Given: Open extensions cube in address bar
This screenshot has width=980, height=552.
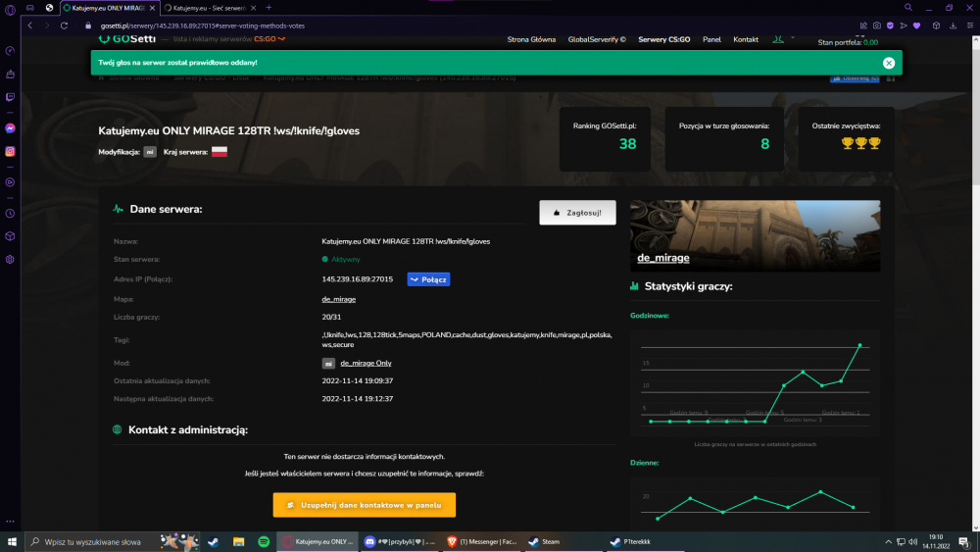Looking at the screenshot, I should click(x=936, y=25).
